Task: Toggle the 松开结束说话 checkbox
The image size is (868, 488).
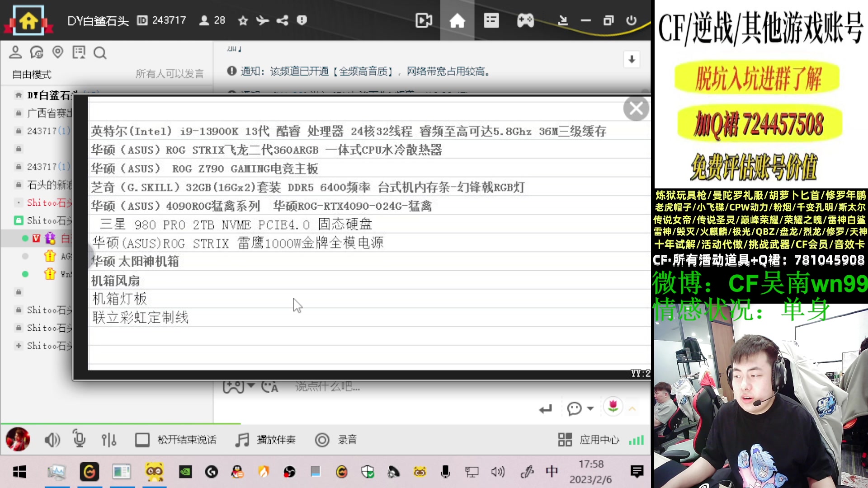Action: (142, 440)
